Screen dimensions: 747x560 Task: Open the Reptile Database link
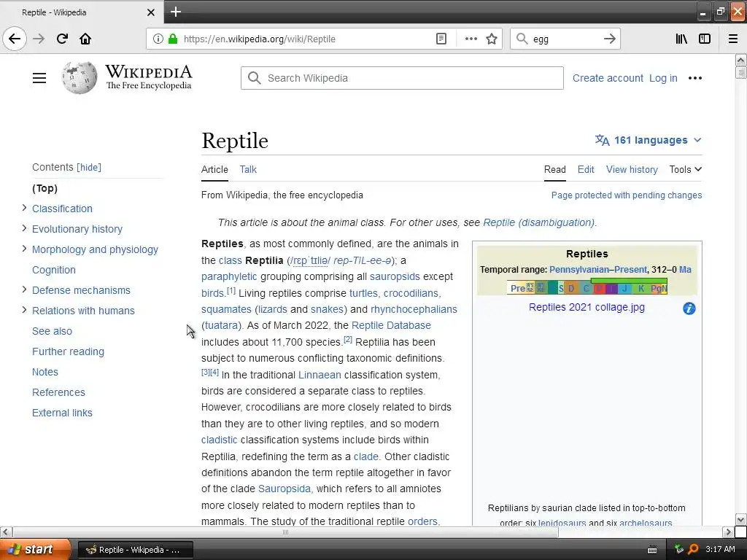click(x=391, y=325)
